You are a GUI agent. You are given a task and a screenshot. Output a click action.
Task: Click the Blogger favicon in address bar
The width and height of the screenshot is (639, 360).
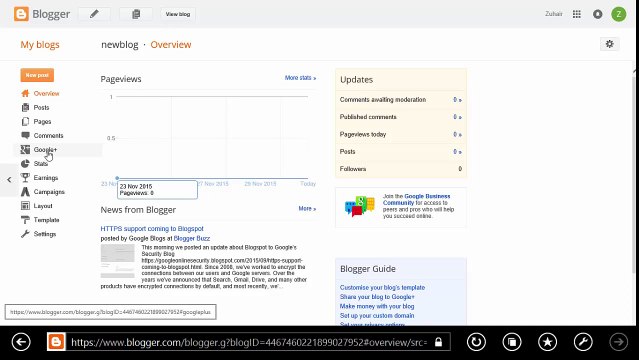[x=56, y=342]
